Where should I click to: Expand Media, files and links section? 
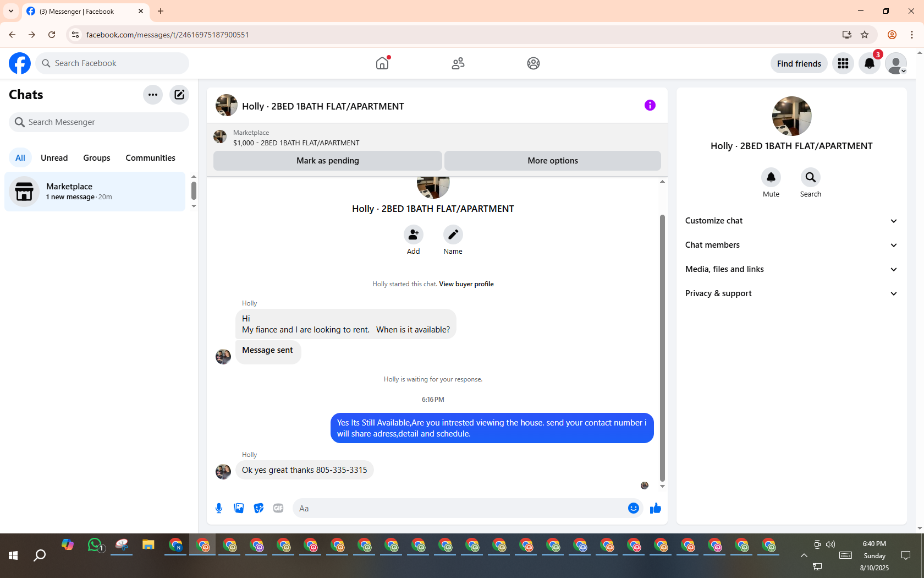click(x=791, y=269)
